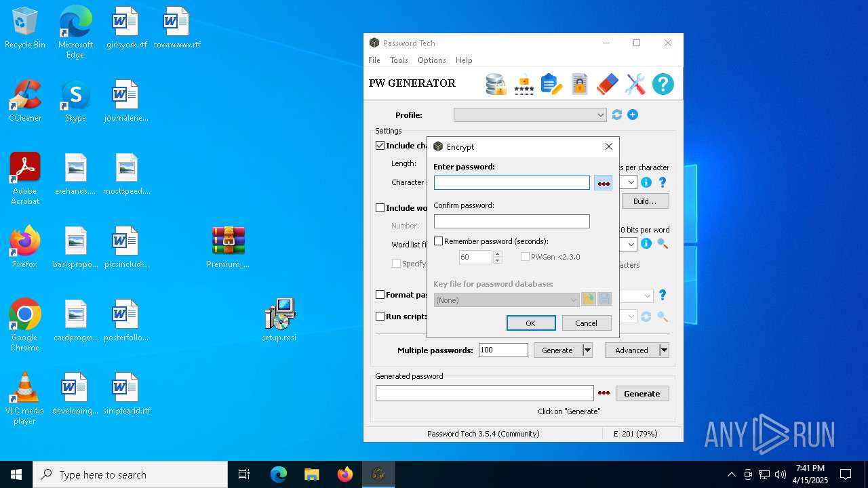868x488 pixels.
Task: Toggle the PWGen <2.3.0 checkbox
Action: coord(525,257)
